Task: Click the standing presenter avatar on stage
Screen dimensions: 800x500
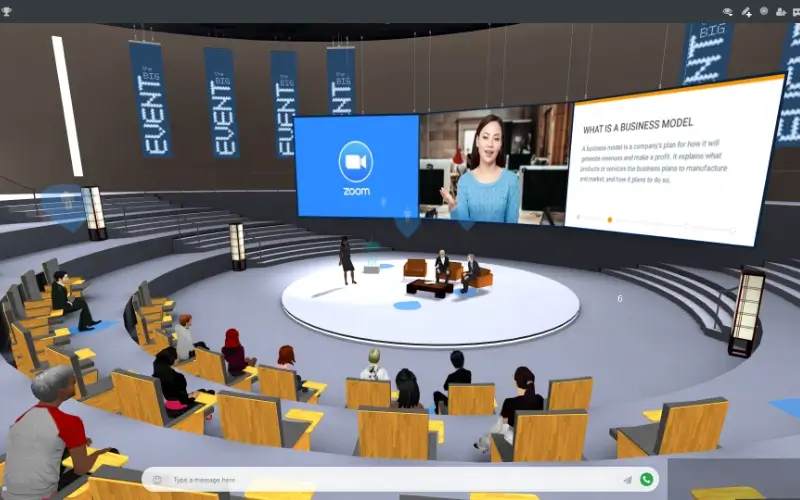Action: point(347,260)
